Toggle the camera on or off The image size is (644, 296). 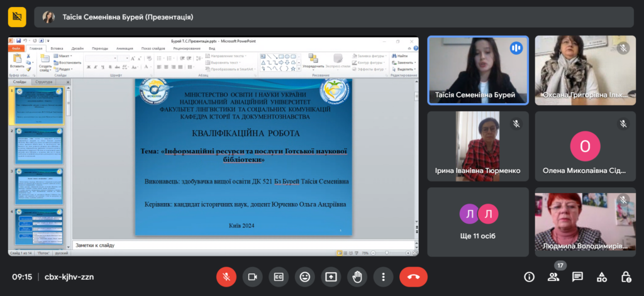(252, 277)
